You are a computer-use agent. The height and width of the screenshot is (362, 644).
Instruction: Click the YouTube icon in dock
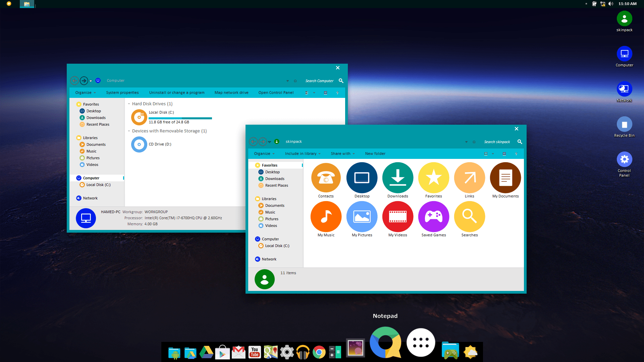click(x=255, y=352)
